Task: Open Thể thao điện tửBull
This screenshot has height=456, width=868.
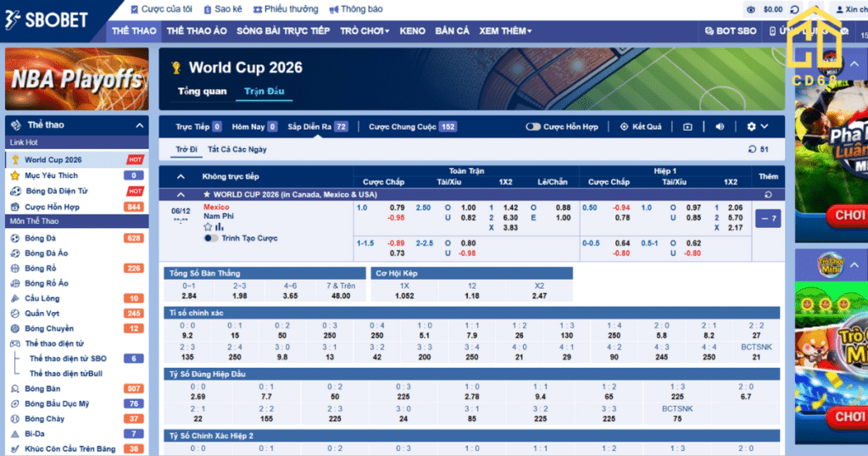Action: 66,374
